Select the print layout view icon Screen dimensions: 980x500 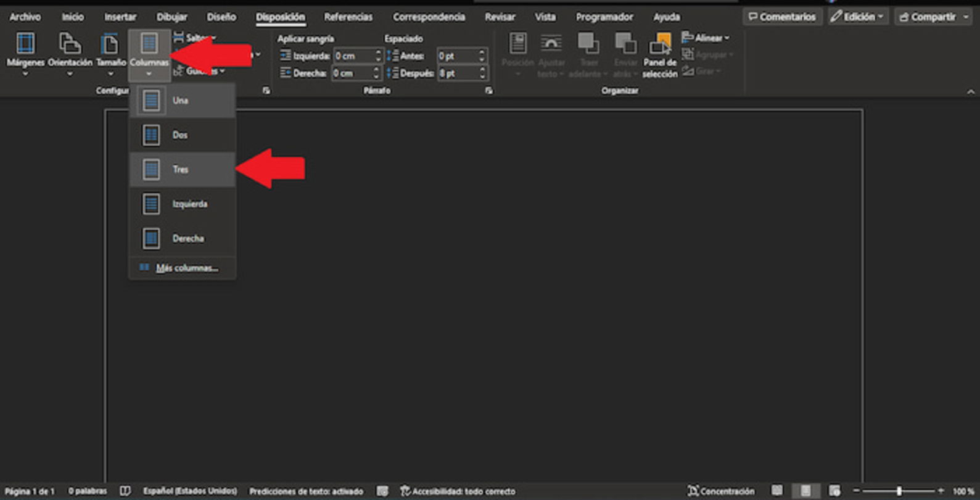805,491
